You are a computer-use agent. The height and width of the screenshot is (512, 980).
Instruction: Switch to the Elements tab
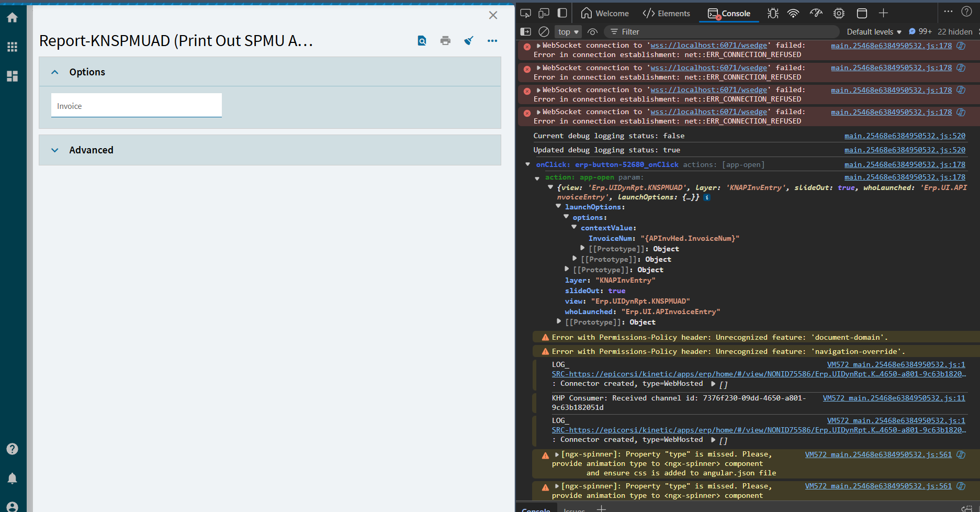pos(667,14)
